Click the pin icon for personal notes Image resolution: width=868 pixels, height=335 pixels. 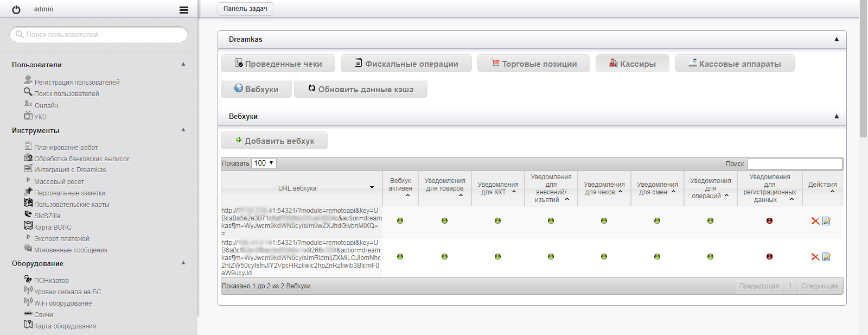(x=28, y=191)
